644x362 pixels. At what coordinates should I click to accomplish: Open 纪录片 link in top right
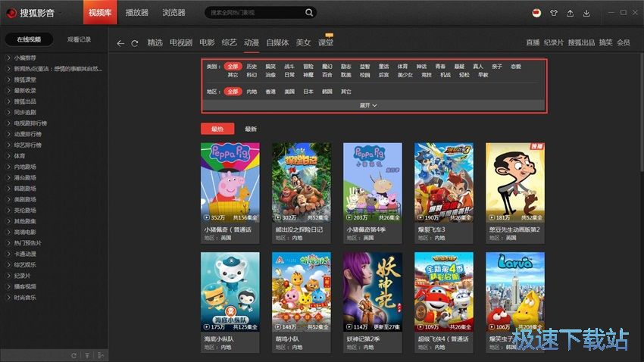tap(554, 42)
